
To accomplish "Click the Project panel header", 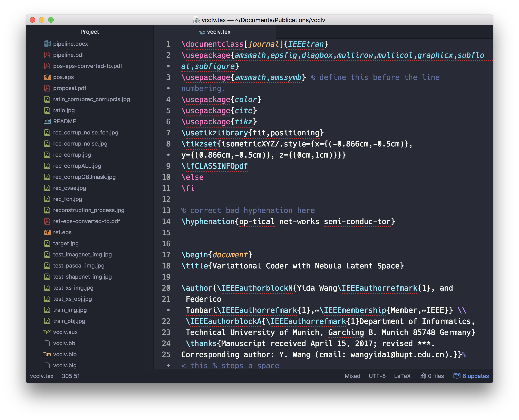I will [x=90, y=32].
